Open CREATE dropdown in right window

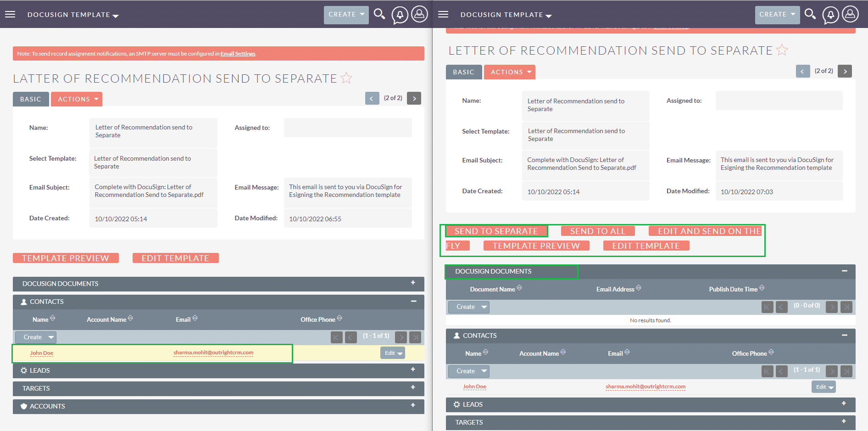tap(777, 15)
